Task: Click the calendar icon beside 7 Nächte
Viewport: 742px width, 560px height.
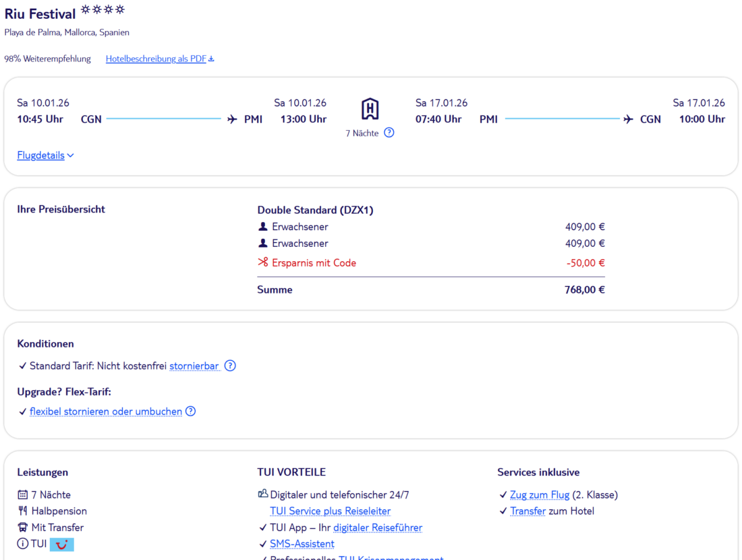Action: pos(23,495)
